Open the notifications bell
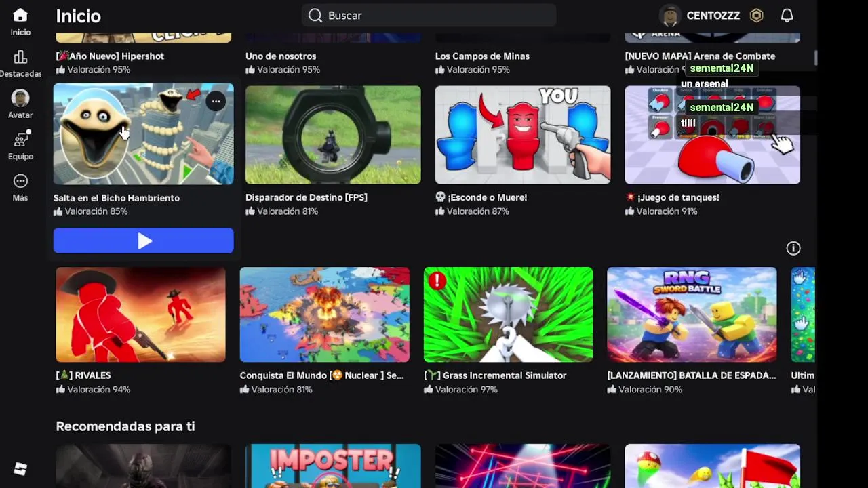 click(787, 16)
